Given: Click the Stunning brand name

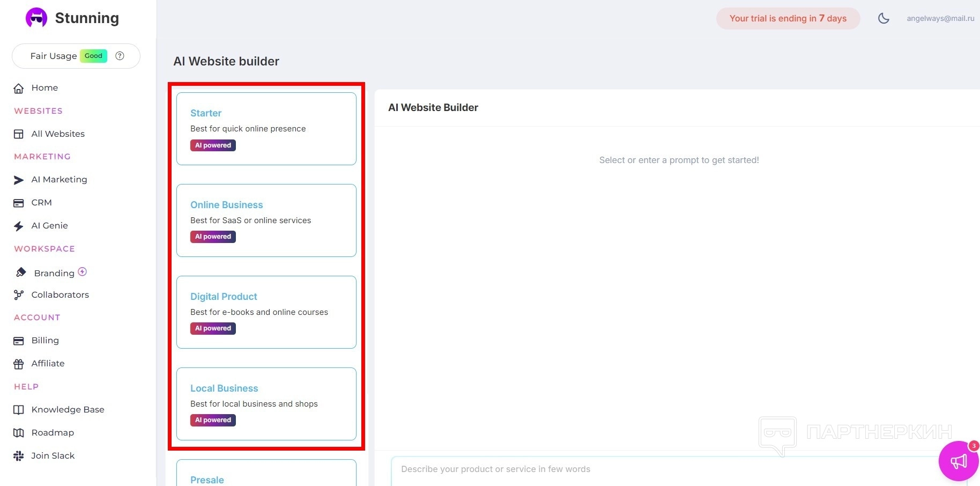Looking at the screenshot, I should [x=87, y=18].
